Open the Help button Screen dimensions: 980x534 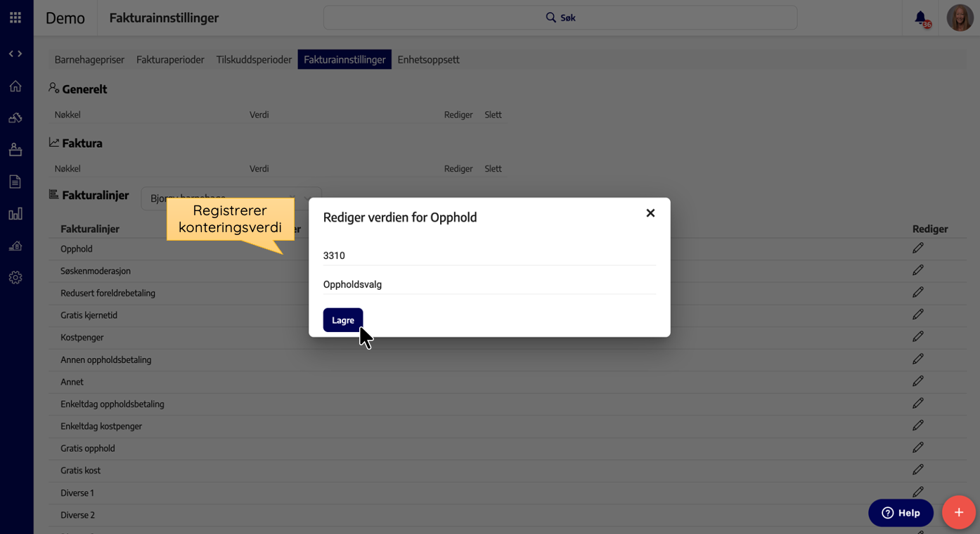click(x=901, y=513)
